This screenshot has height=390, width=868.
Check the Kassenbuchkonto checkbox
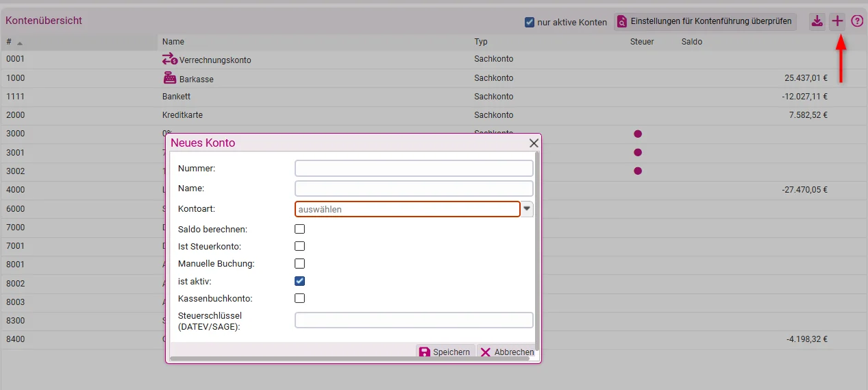(x=299, y=298)
